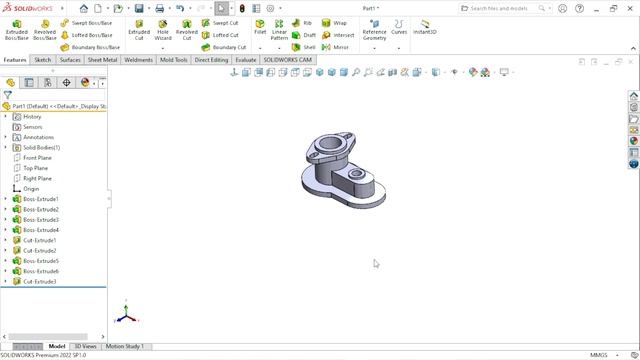Save the document with the floppy icon
The width and height of the screenshot is (640, 360).
coord(139,8)
